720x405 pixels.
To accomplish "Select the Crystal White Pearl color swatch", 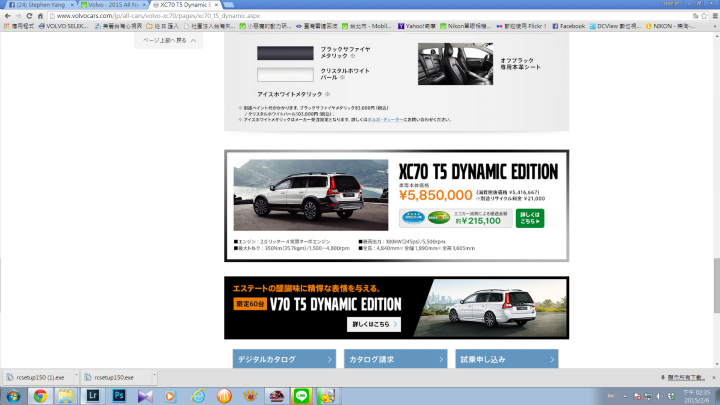I will [x=285, y=74].
